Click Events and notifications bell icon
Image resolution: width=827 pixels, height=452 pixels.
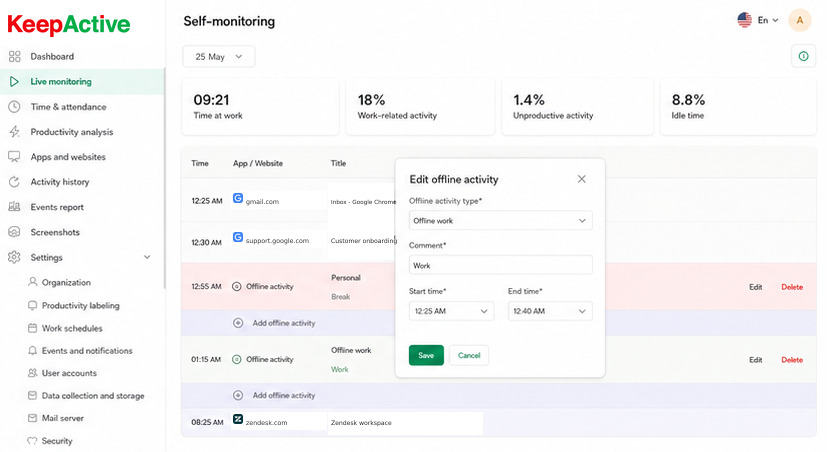[33, 351]
